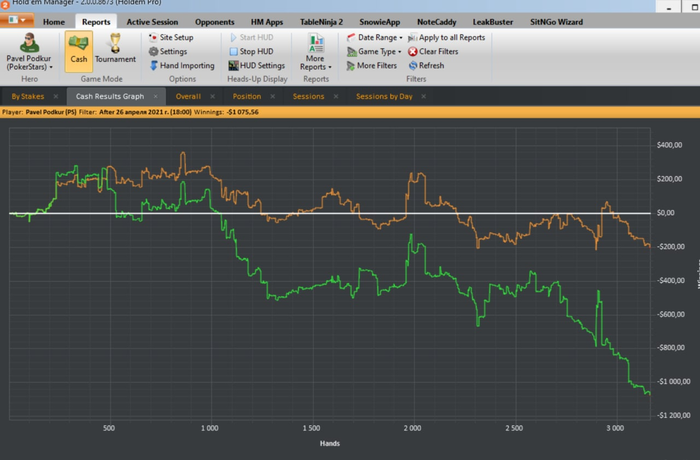Screen dimensions: 700x460
Task: Expand the More Reports dropdown
Action: tap(316, 62)
